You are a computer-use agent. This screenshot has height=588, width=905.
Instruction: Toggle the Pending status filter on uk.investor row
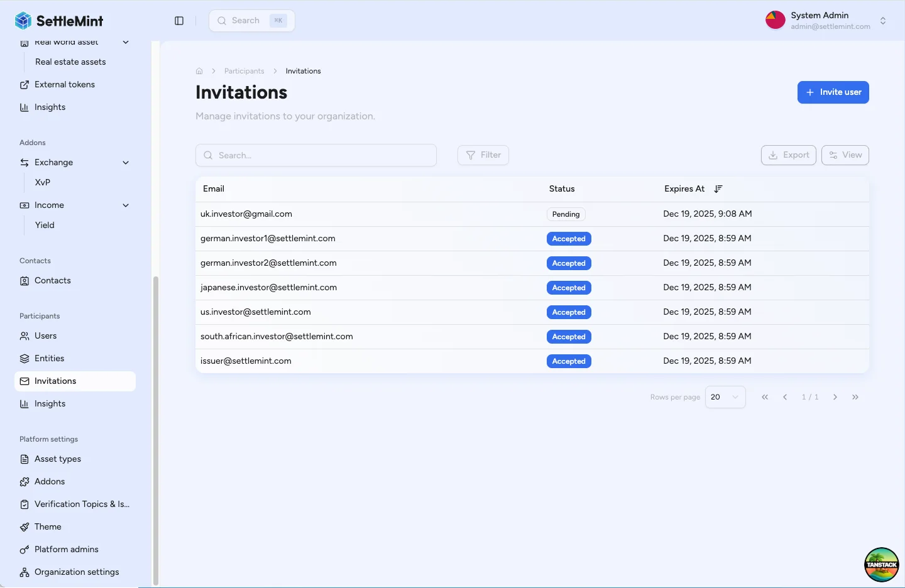click(565, 214)
